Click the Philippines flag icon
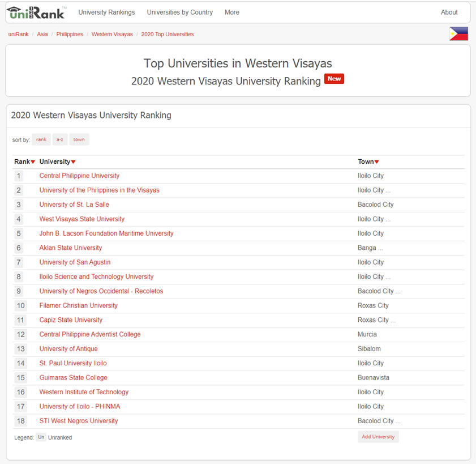The image size is (476, 464). coord(458,34)
